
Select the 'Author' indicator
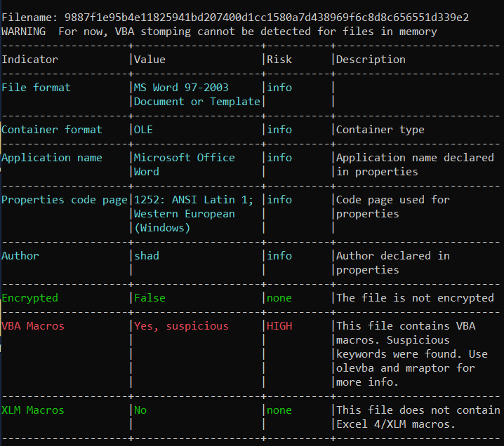(x=20, y=255)
